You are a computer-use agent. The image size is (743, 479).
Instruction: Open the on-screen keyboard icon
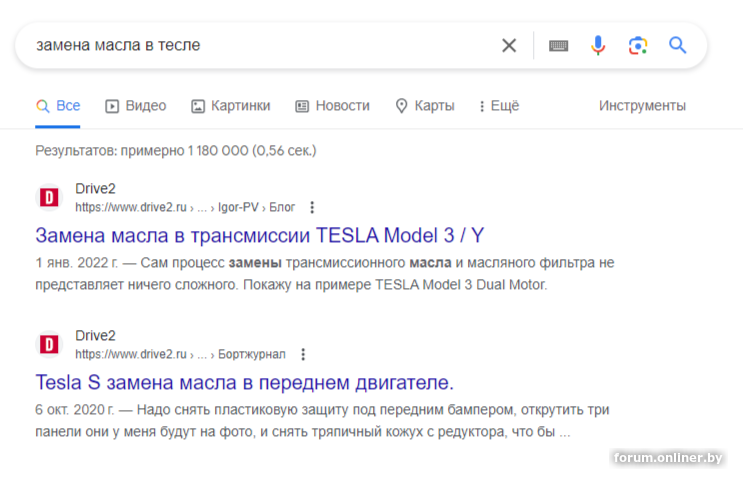point(558,45)
